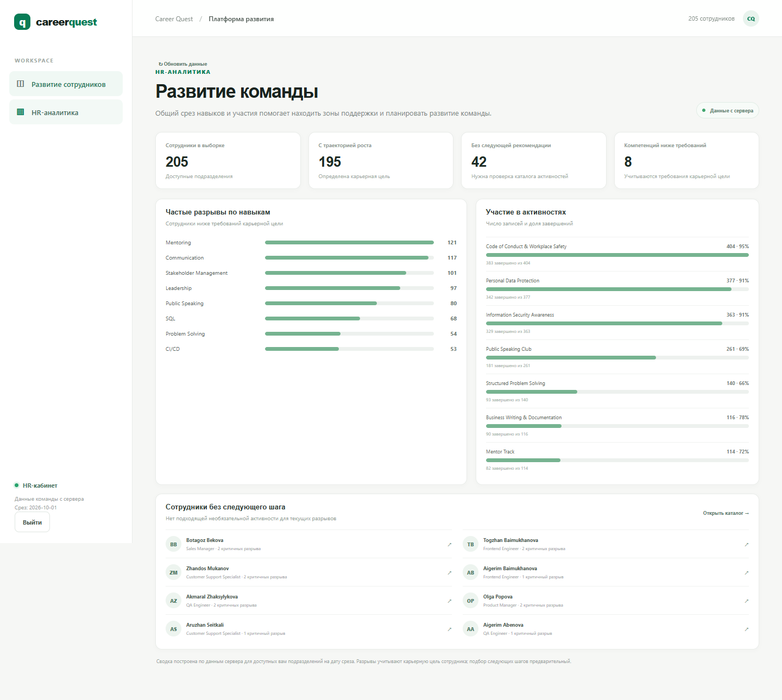The width and height of the screenshot is (782, 700).
Task: Open arrow icon for Zhandos Mukanov
Action: click(449, 572)
